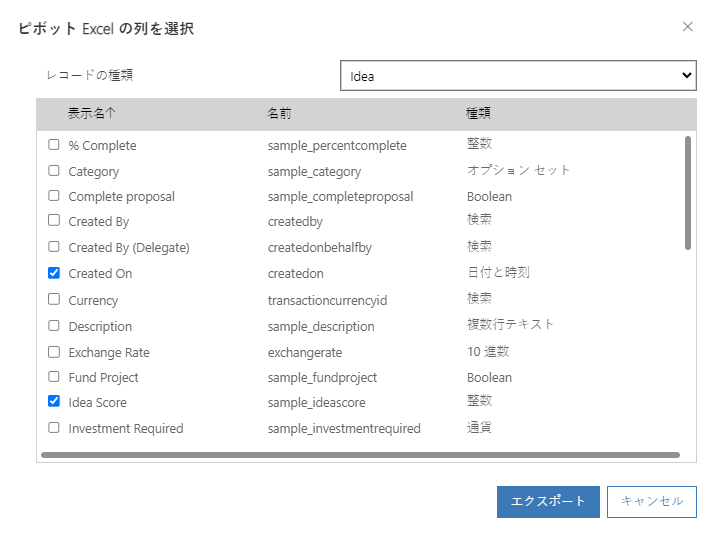Check the Category checkbox

[x=54, y=171]
